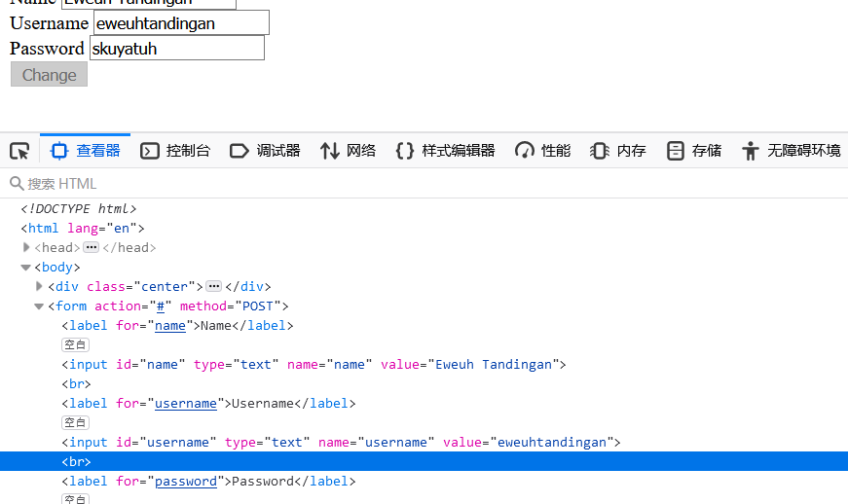Open the 控制台 Console tab
848x504 pixels.
[175, 150]
